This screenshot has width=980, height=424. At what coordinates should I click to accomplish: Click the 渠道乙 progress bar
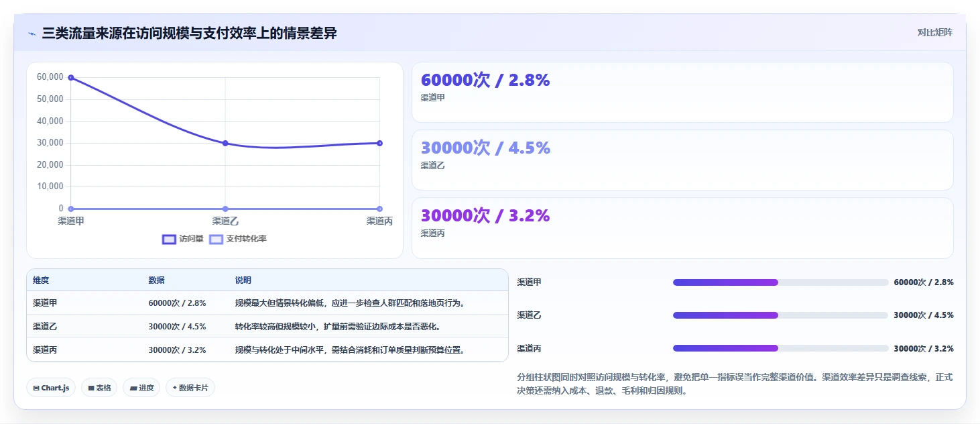tap(780, 315)
